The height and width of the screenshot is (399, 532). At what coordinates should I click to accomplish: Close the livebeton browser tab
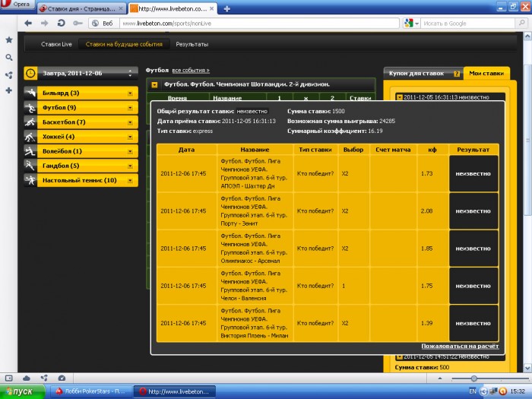click(x=212, y=9)
